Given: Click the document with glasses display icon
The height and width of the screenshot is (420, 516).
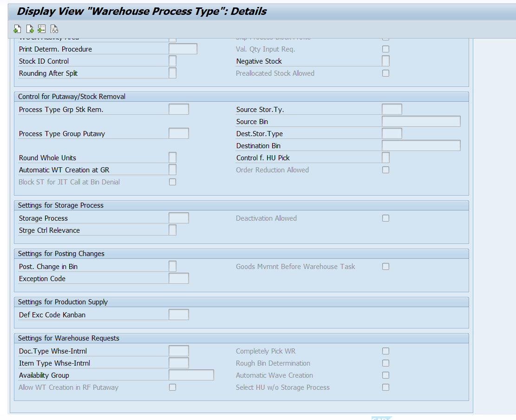Looking at the screenshot, I should point(54,29).
